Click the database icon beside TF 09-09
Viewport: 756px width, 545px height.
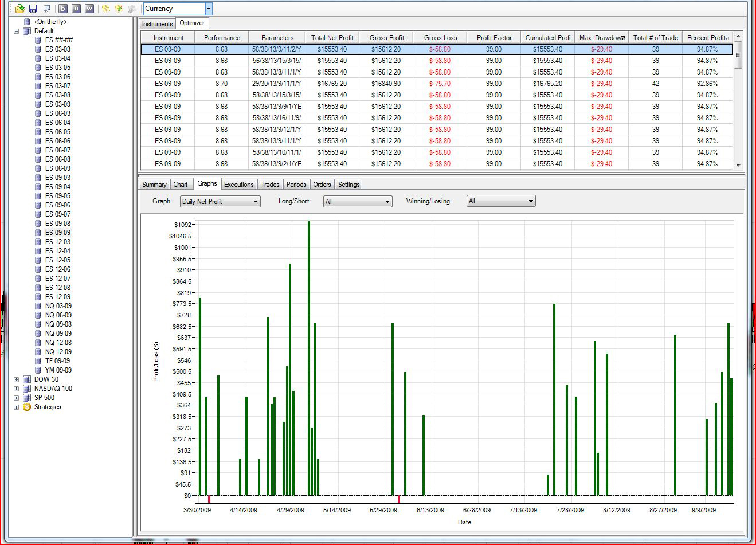(x=38, y=361)
